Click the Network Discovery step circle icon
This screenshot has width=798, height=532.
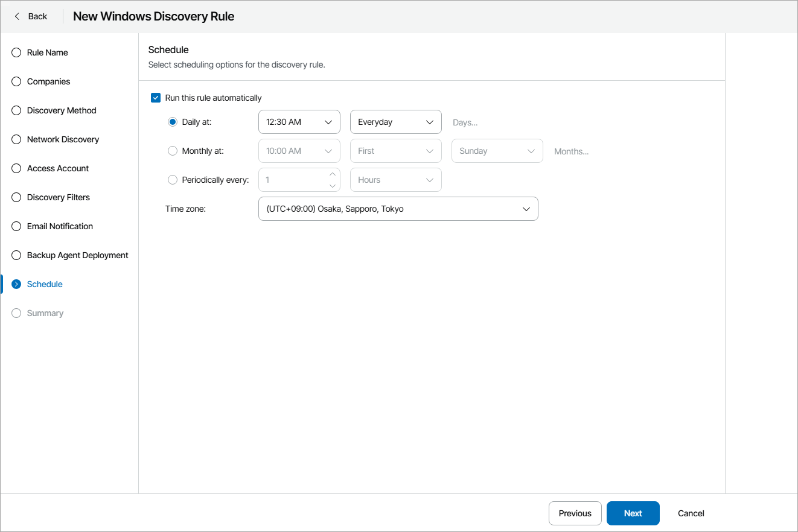click(16, 139)
